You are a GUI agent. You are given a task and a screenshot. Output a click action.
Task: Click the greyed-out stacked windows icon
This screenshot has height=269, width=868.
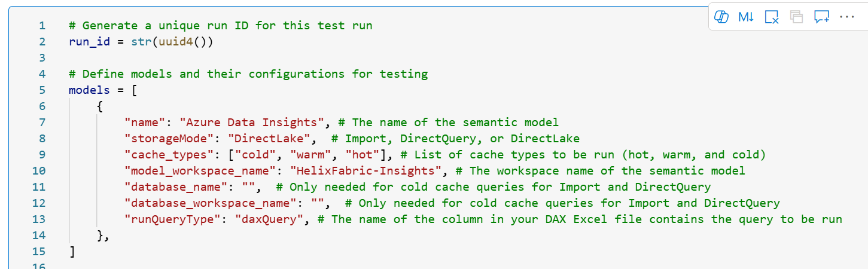796,17
